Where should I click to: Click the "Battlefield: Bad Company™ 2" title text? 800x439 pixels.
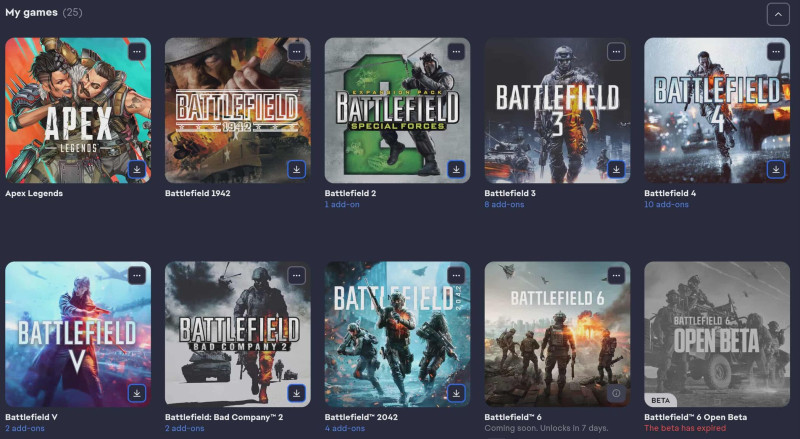pyautogui.click(x=224, y=417)
